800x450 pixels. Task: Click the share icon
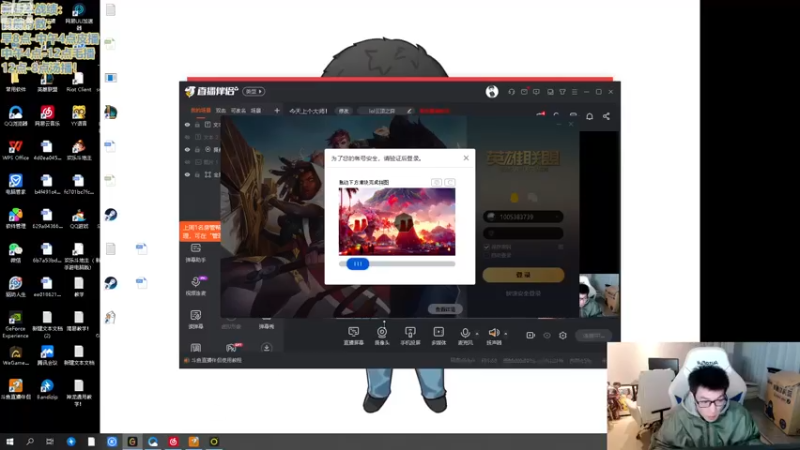click(606, 116)
